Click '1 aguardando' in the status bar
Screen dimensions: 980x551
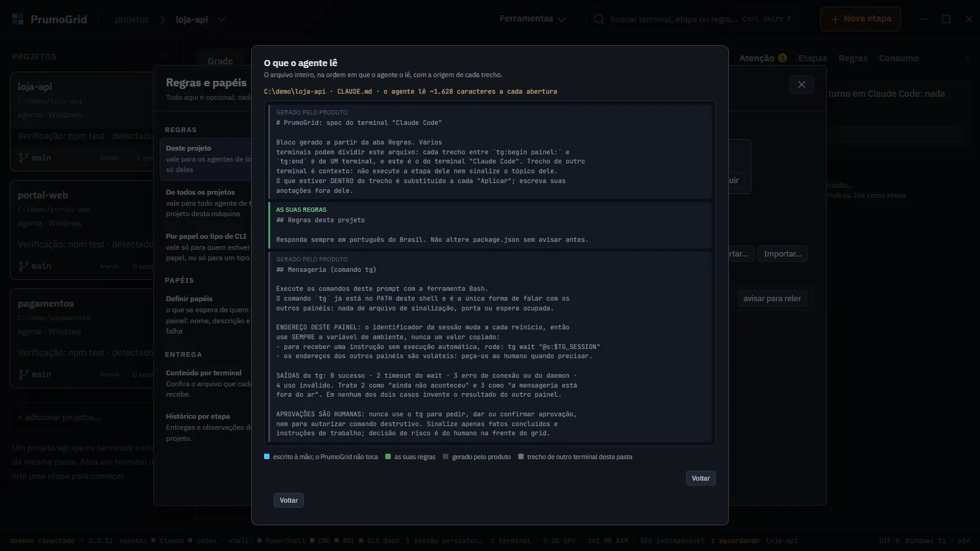[735, 541]
